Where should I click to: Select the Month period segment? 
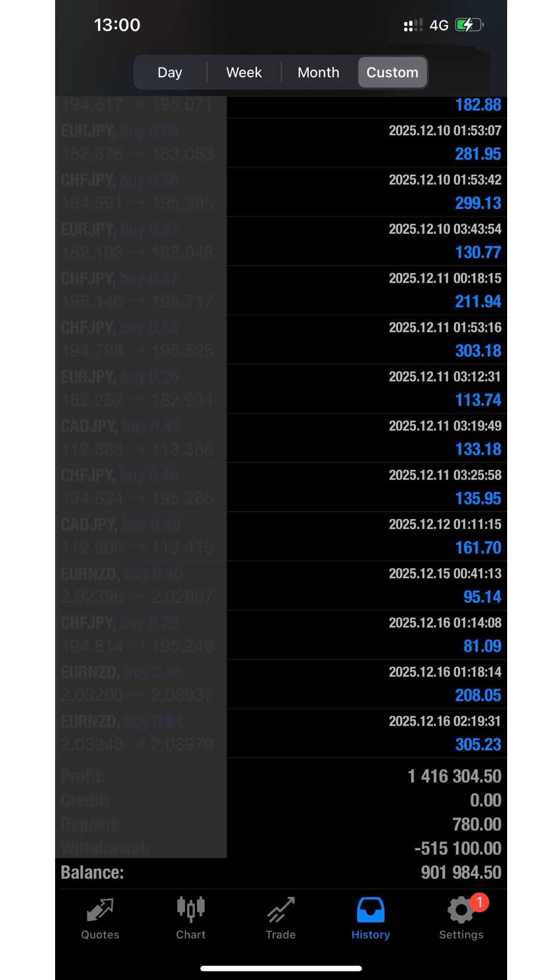[x=318, y=72]
